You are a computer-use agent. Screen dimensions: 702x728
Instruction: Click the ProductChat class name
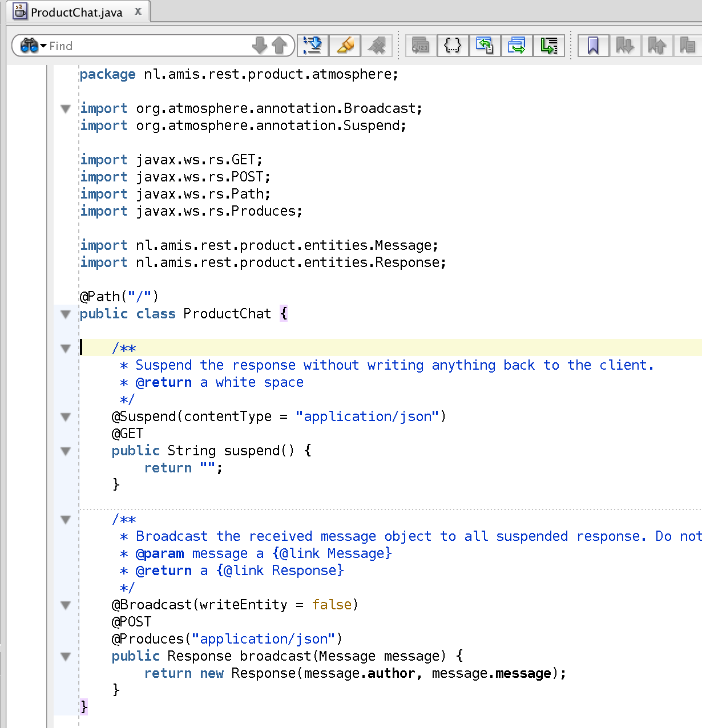pos(227,314)
